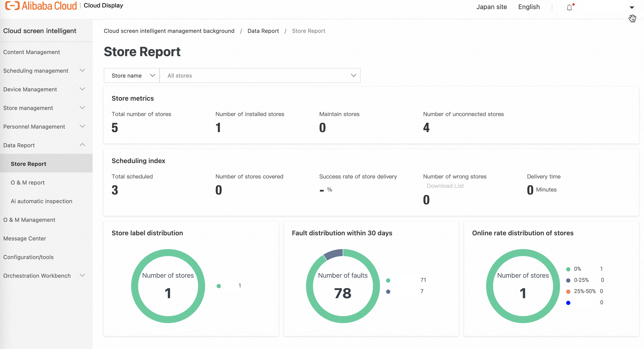Image resolution: width=644 pixels, height=349 pixels.
Task: Click the Cloud Display product title
Action: [103, 6]
